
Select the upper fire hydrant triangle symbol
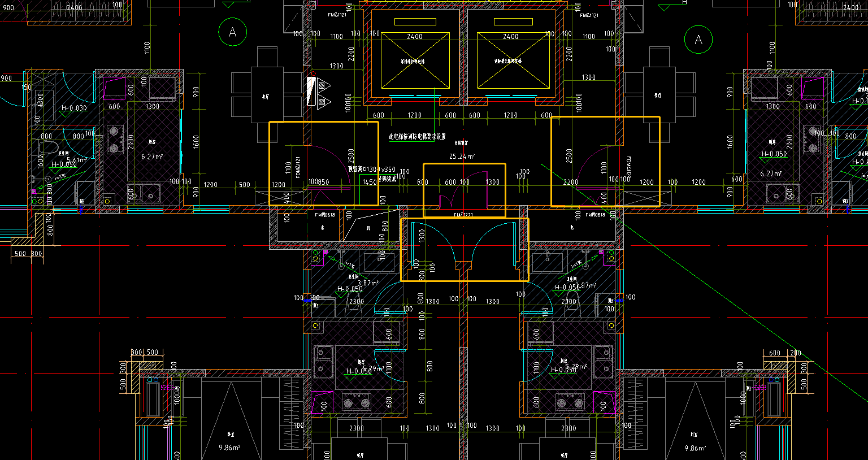323,85
